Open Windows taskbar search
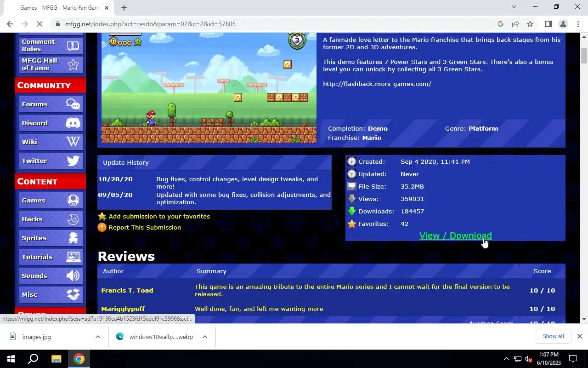Viewport: 588px width, 368px height. 33,359
